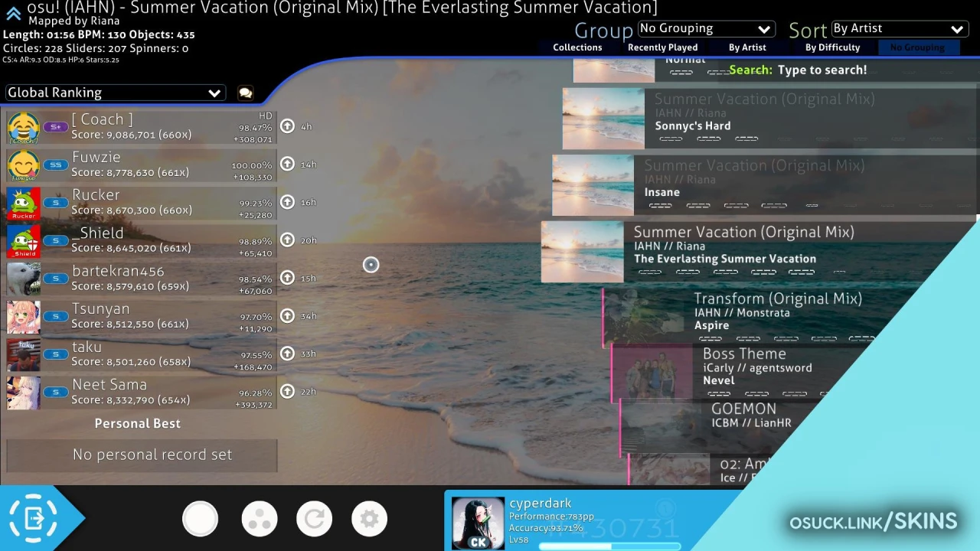
Task: Switch to By Artist tab
Action: pyautogui.click(x=747, y=47)
